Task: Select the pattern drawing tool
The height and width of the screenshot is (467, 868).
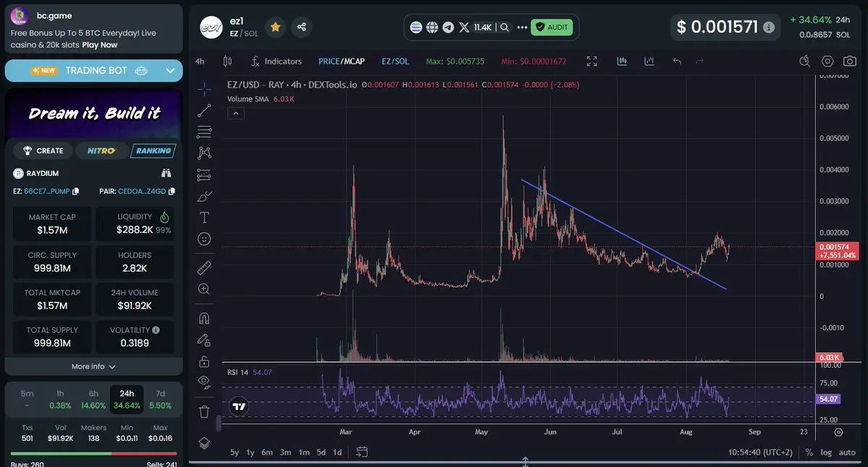Action: pos(204,153)
